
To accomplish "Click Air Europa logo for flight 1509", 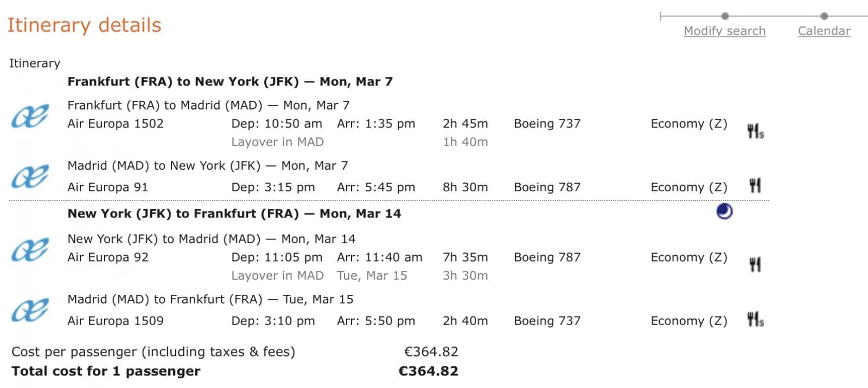I will 30,310.
